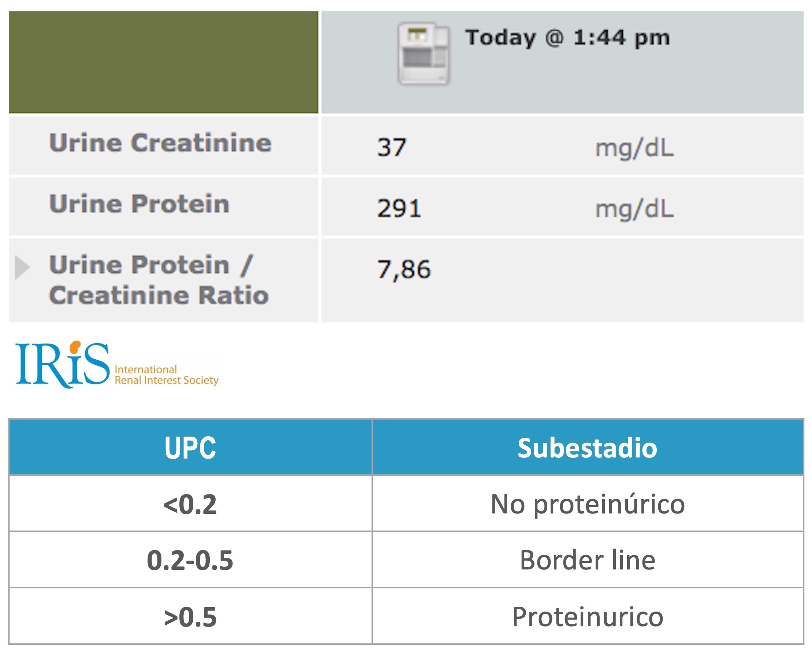This screenshot has height=654, width=812.
Task: Click the Urine Protein value 291
Action: (x=399, y=208)
